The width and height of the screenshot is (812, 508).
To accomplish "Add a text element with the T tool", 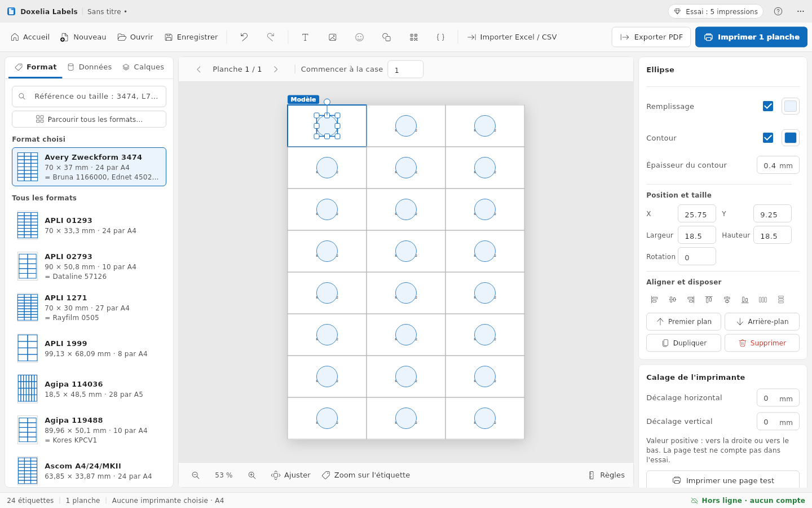I will [x=305, y=37].
